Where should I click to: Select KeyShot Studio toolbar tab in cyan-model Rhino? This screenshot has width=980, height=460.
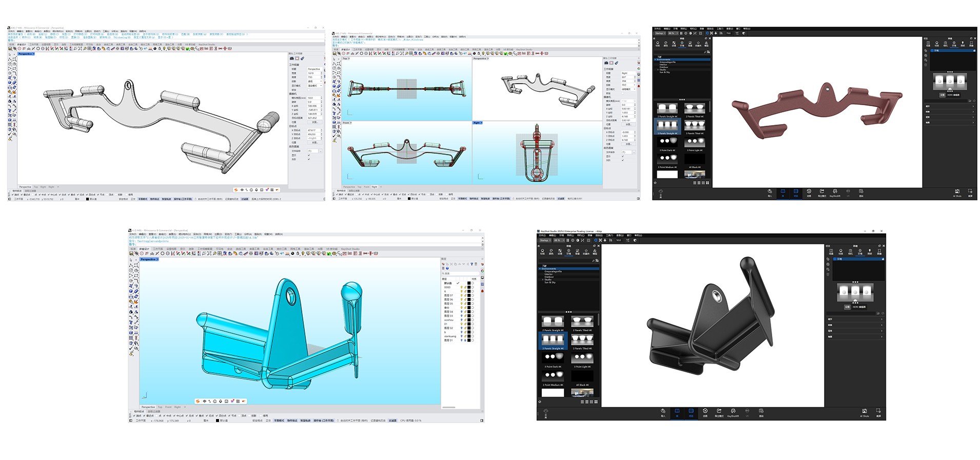pos(350,249)
